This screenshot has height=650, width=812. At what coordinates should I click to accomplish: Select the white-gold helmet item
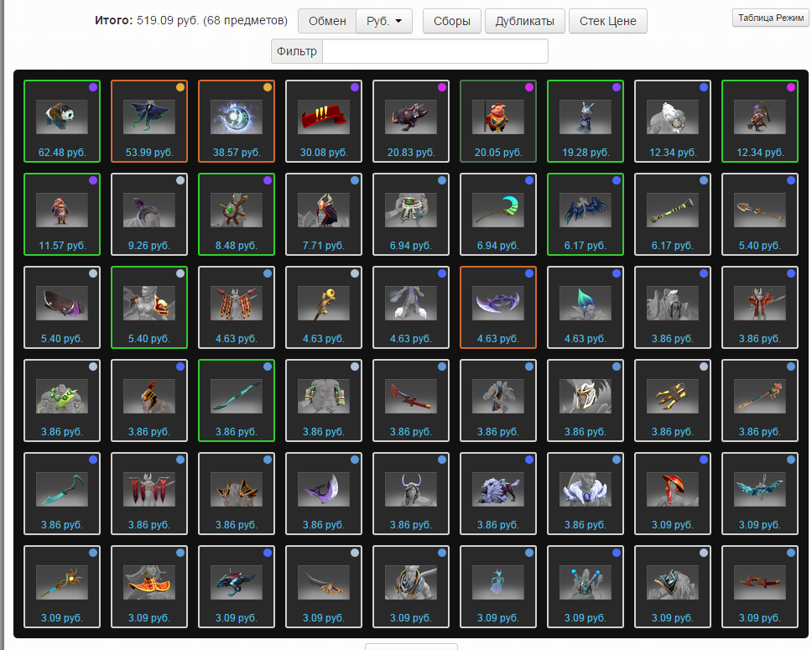pos(586,401)
